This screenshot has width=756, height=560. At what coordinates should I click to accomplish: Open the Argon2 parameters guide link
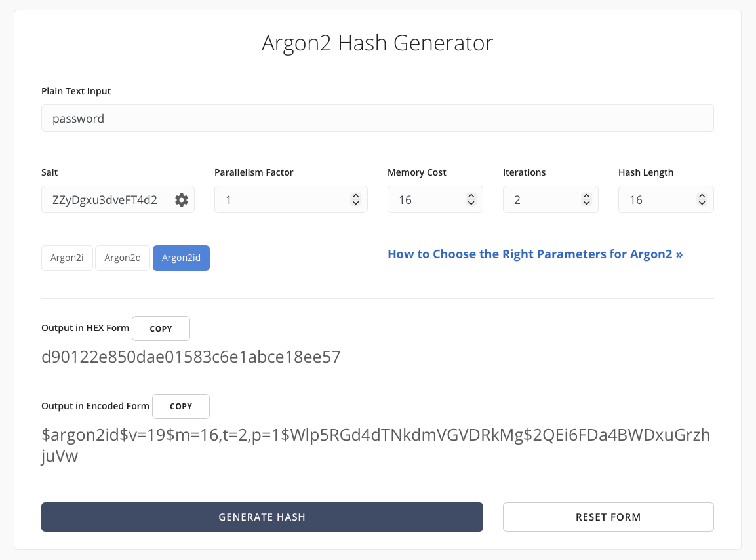tap(535, 254)
